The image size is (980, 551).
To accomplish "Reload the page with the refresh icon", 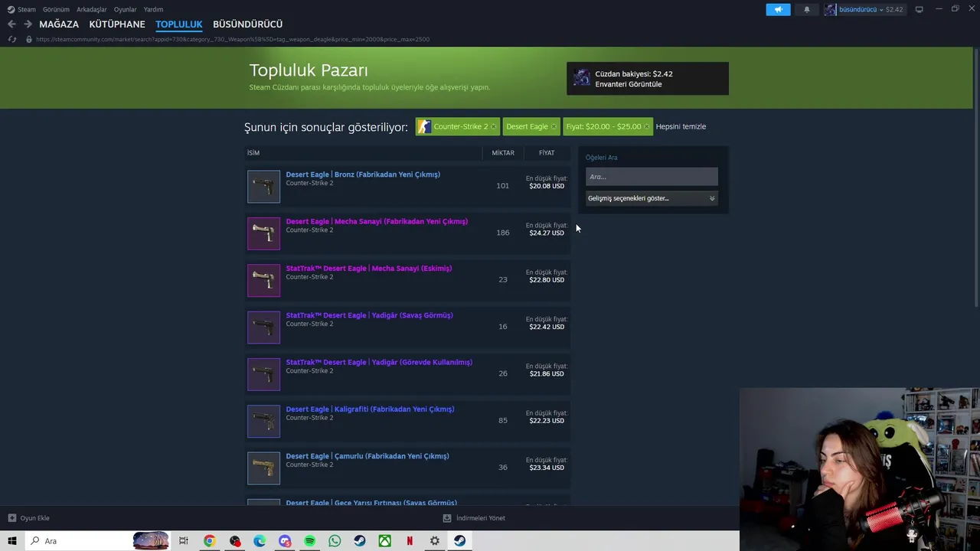I will tap(12, 39).
